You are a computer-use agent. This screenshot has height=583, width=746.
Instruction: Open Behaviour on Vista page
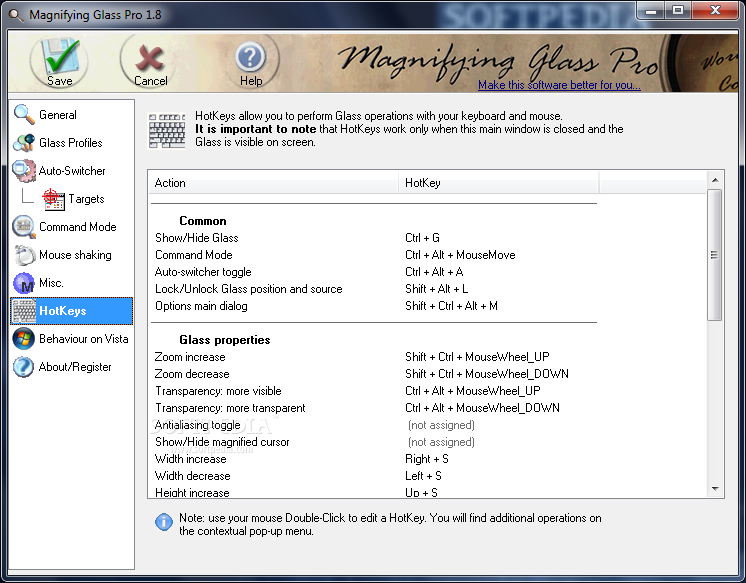[84, 339]
